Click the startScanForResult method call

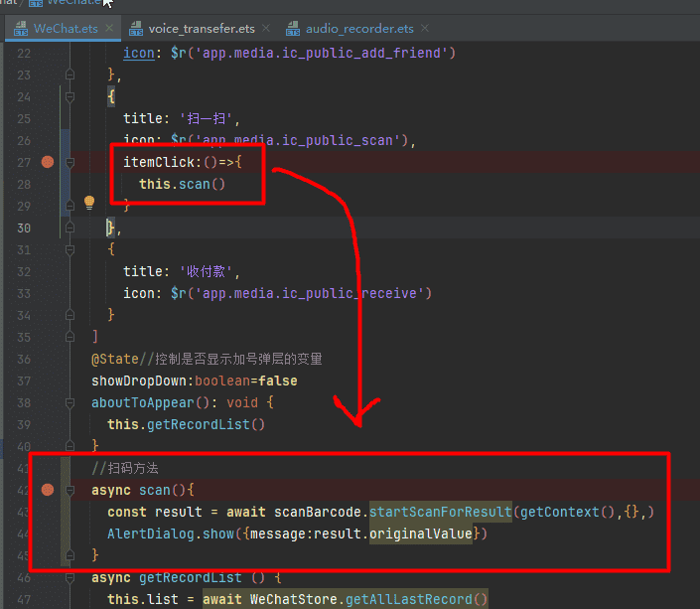coord(440,512)
